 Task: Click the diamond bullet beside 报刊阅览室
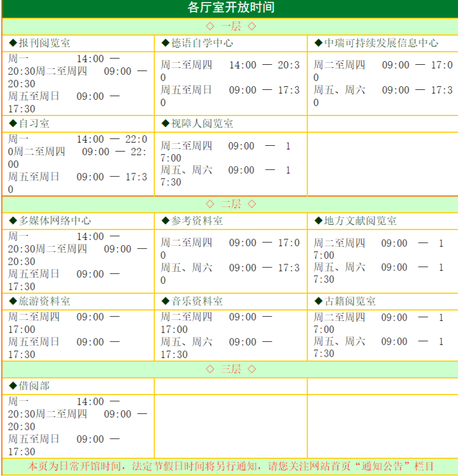click(x=13, y=43)
